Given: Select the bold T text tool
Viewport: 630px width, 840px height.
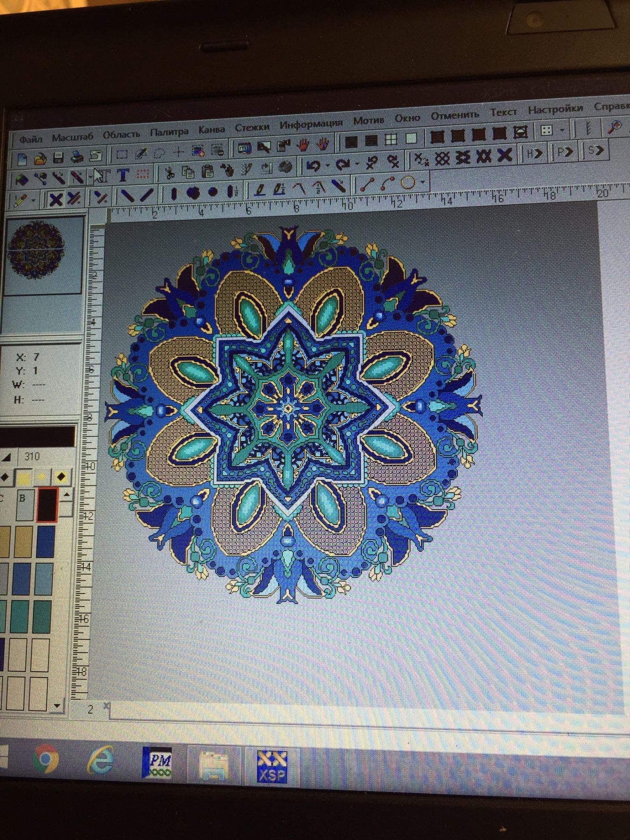Looking at the screenshot, I should click(123, 175).
